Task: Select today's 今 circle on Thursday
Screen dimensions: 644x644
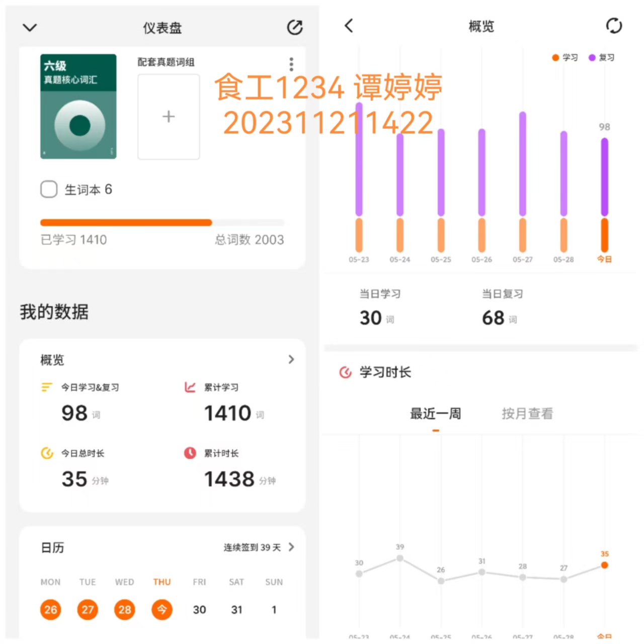Action: click(162, 610)
